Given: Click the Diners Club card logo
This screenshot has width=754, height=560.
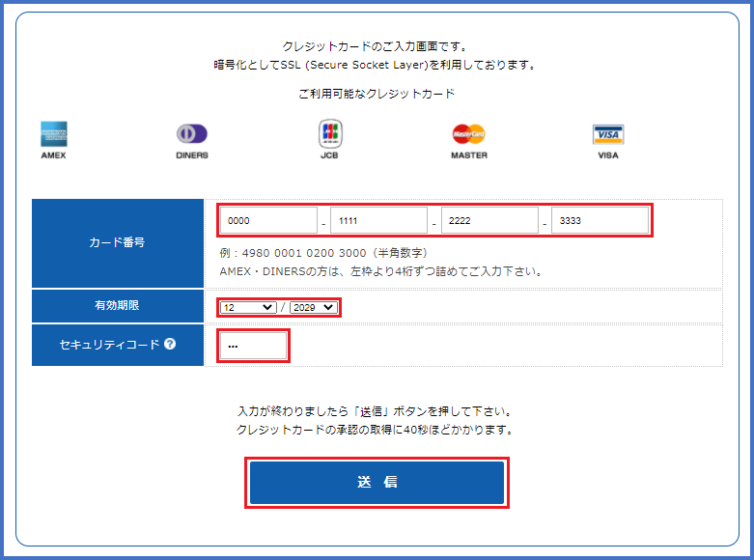Looking at the screenshot, I should 191,134.
